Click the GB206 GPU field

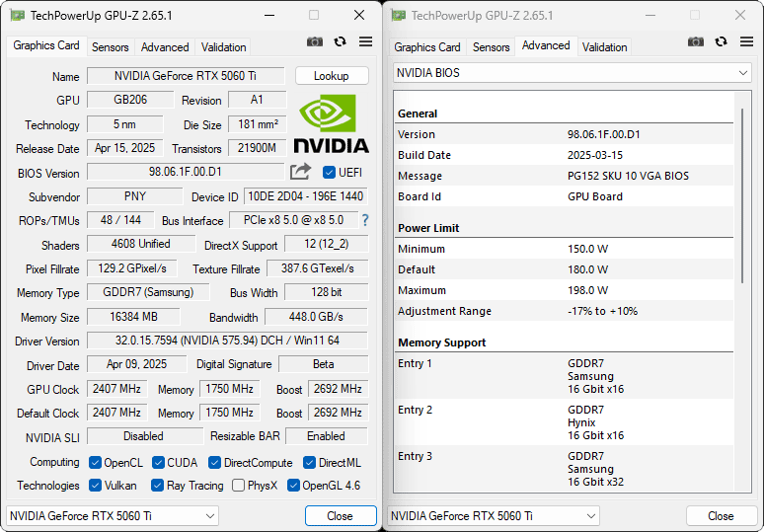(x=130, y=100)
